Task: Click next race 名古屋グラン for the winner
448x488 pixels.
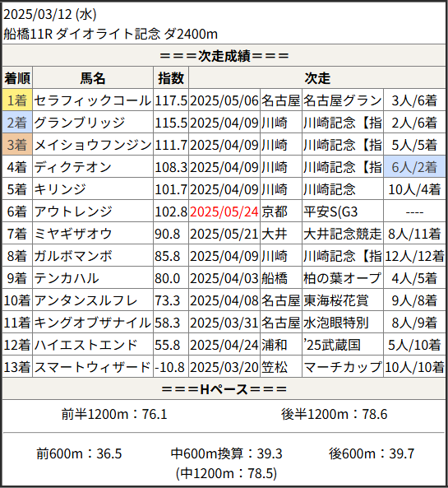Action: pos(343,100)
